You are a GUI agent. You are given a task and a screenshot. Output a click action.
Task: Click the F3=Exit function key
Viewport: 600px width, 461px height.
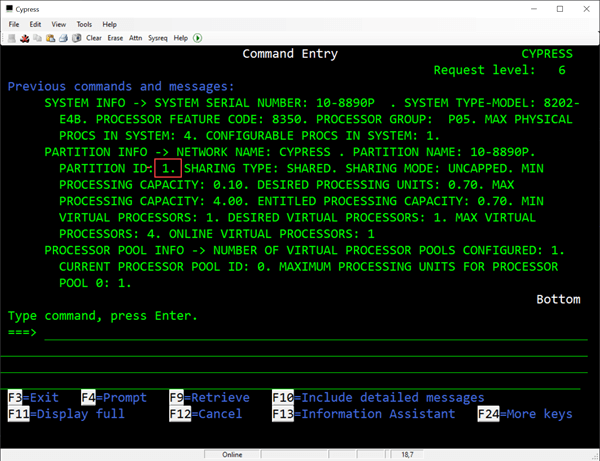33,397
